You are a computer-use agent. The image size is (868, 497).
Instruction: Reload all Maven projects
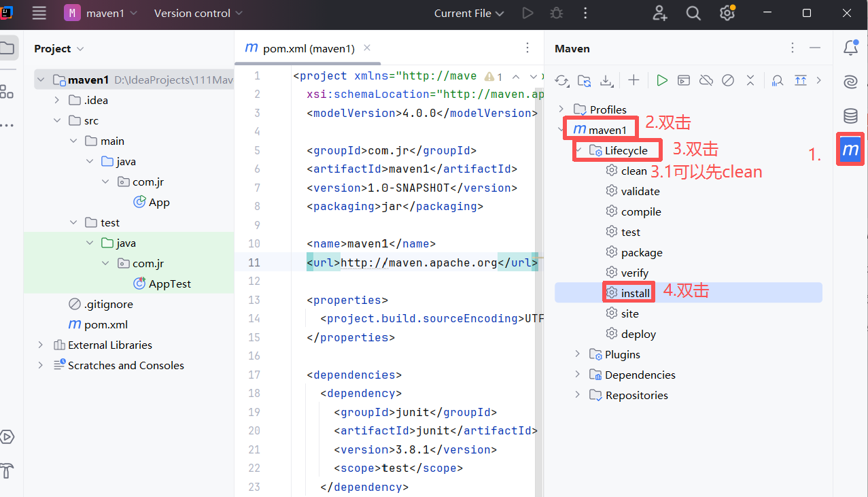point(561,80)
